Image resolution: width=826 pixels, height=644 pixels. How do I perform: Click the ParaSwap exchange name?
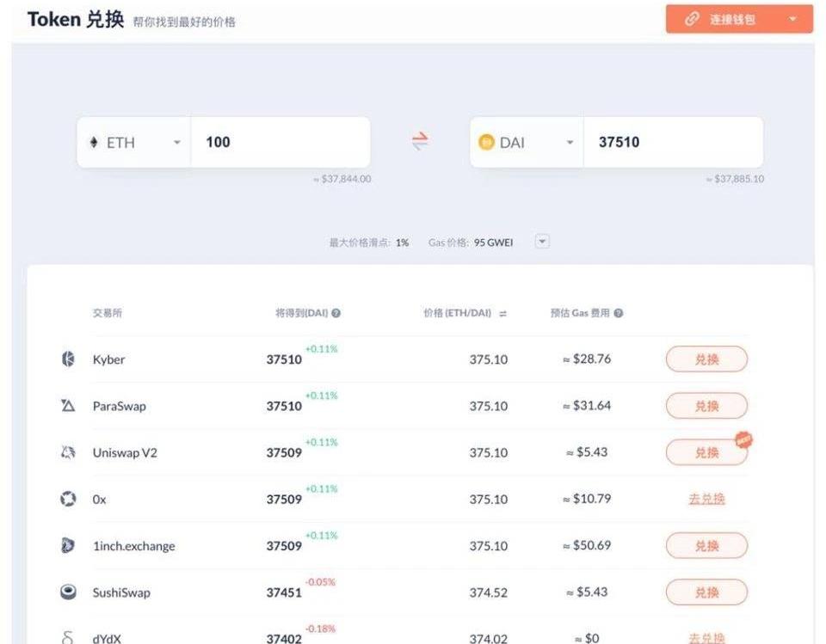(119, 406)
